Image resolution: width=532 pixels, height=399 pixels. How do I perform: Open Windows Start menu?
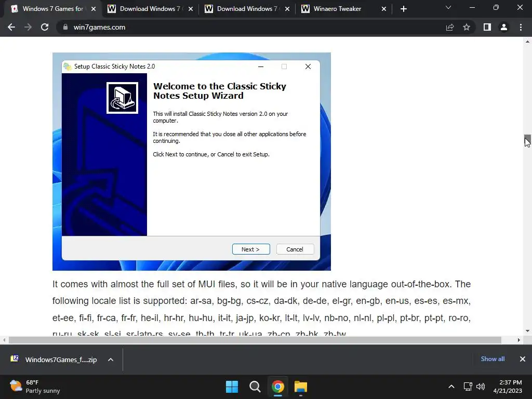(x=232, y=387)
